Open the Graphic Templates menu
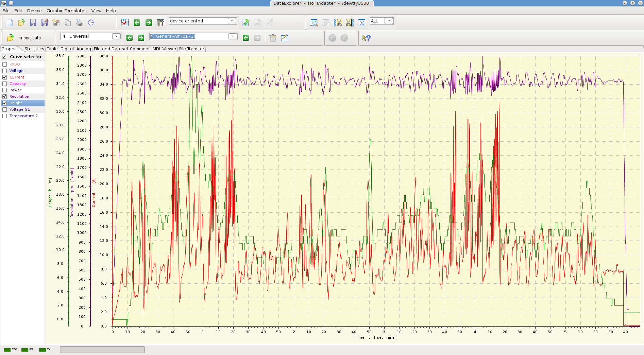Screen dimensions: 644x355 tap(66, 11)
